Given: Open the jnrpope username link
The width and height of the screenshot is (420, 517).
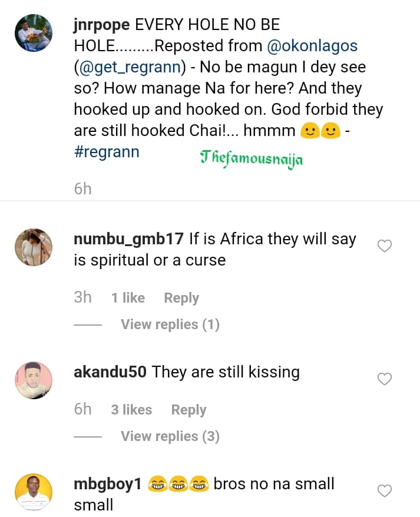Looking at the screenshot, I should tap(102, 25).
